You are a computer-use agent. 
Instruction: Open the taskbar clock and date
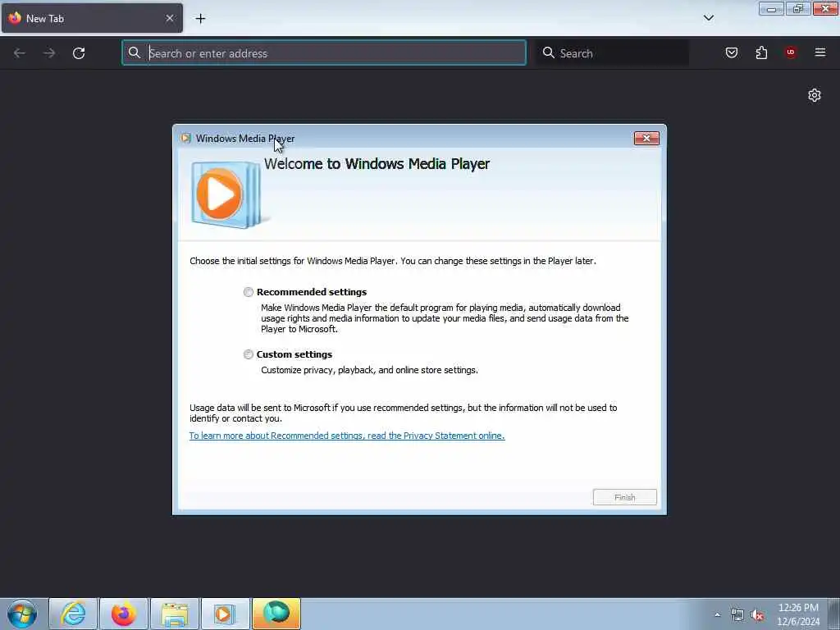pyautogui.click(x=798, y=614)
